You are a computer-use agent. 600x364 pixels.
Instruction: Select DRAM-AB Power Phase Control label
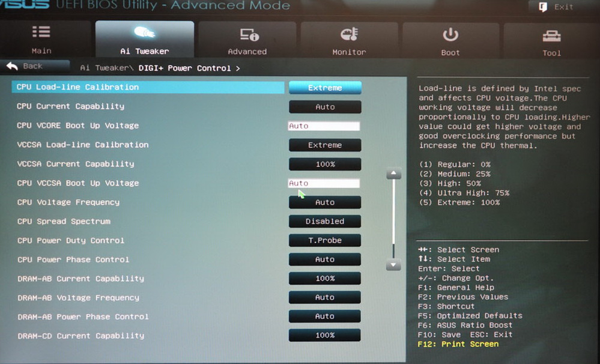83,317
